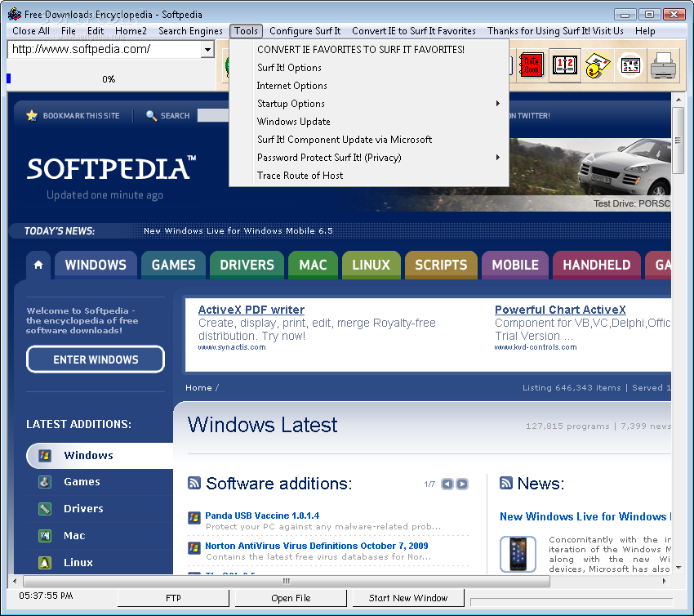Viewport: 694px width, 616px height.
Task: Open the phone thumbnail in News
Action: 518,554
